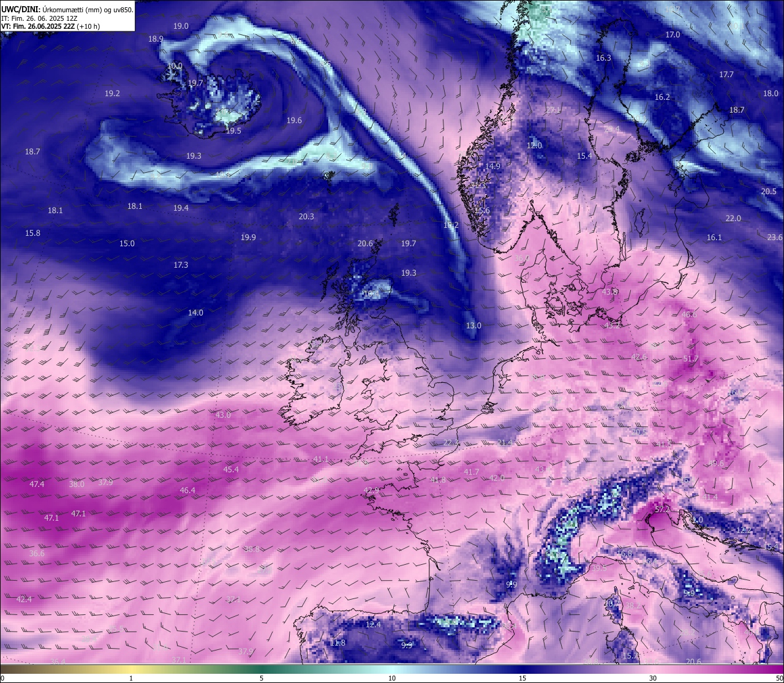The width and height of the screenshot is (784, 683).
Task: Click the 45.4 value on the map
Action: coord(231,469)
